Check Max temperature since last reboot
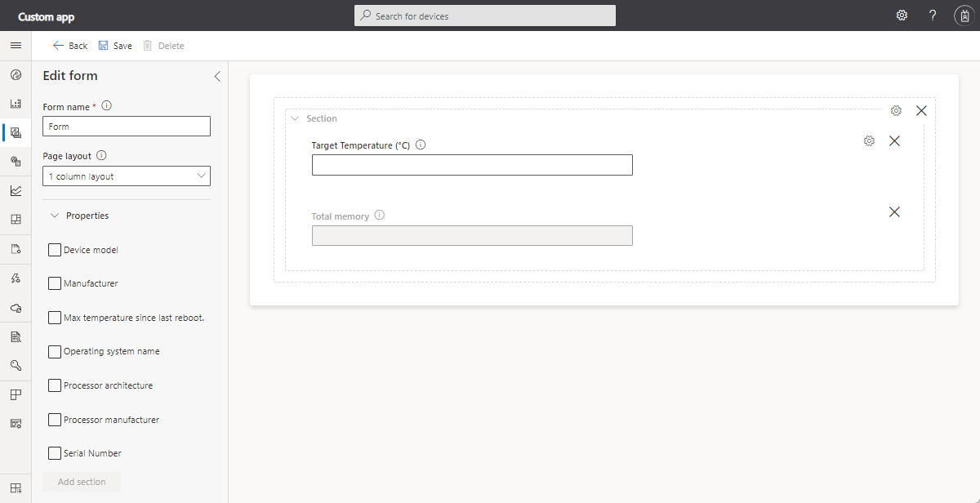 click(x=55, y=318)
